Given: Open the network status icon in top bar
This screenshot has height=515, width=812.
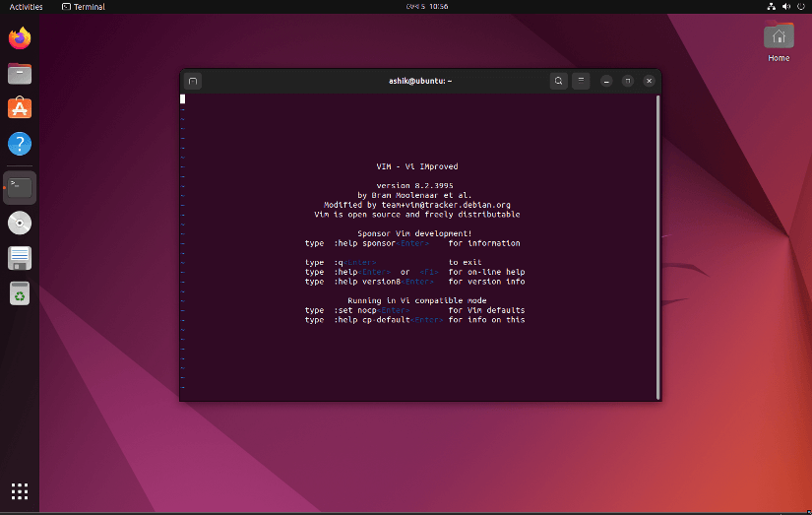Looking at the screenshot, I should pos(771,7).
